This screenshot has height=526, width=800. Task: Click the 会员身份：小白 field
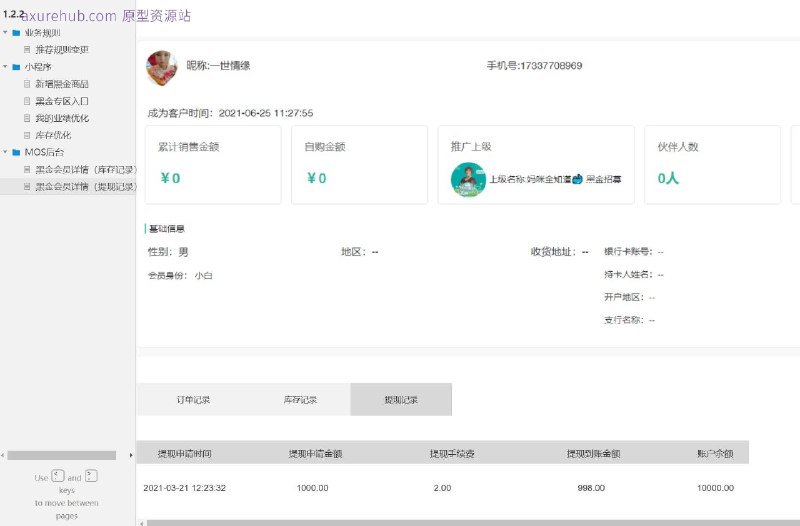[x=180, y=275]
